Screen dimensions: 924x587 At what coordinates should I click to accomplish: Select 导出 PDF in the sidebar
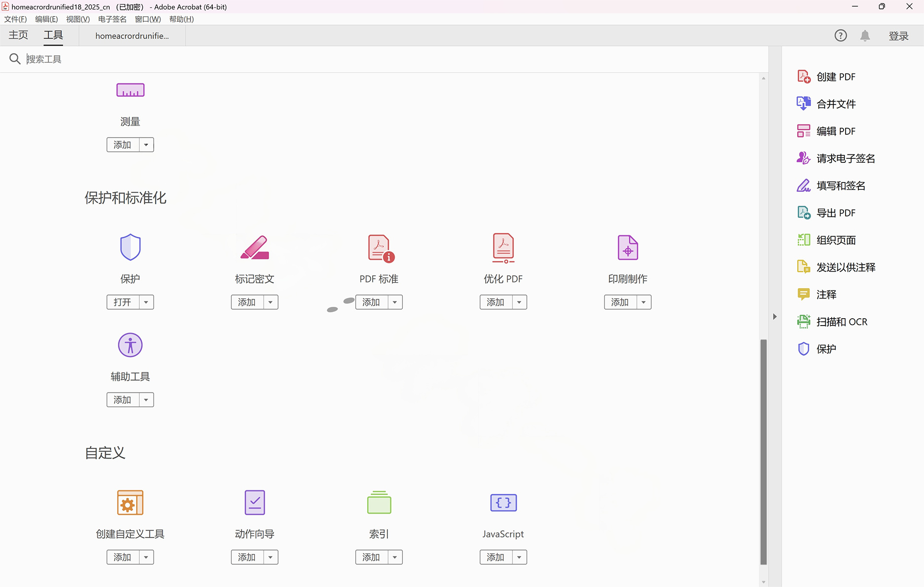point(827,213)
